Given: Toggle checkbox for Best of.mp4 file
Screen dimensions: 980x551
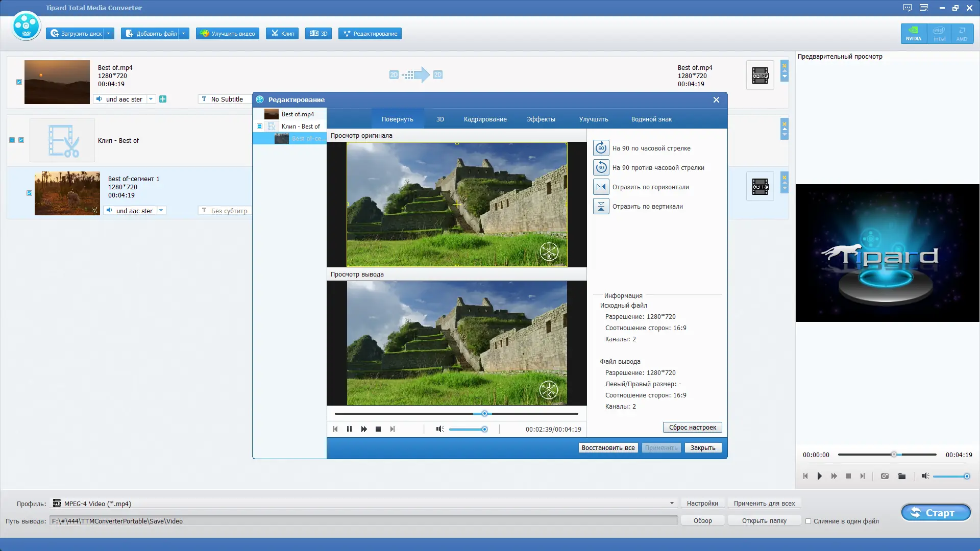Looking at the screenshot, I should [19, 82].
